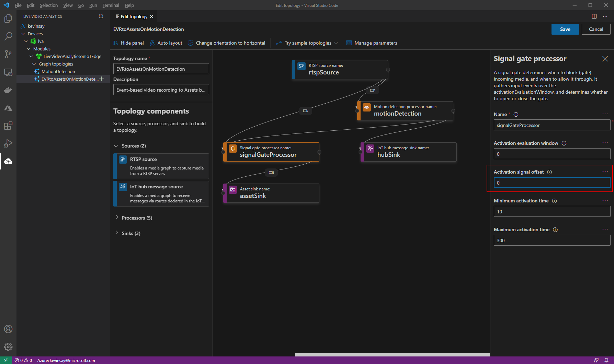
Task: Click Manage parameters in toolbar
Action: [x=372, y=43]
